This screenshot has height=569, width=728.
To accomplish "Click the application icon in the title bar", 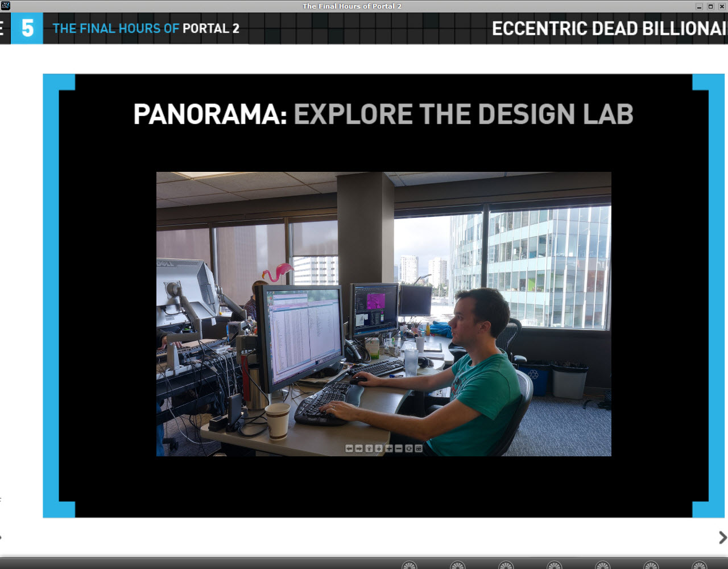I will (5, 6).
